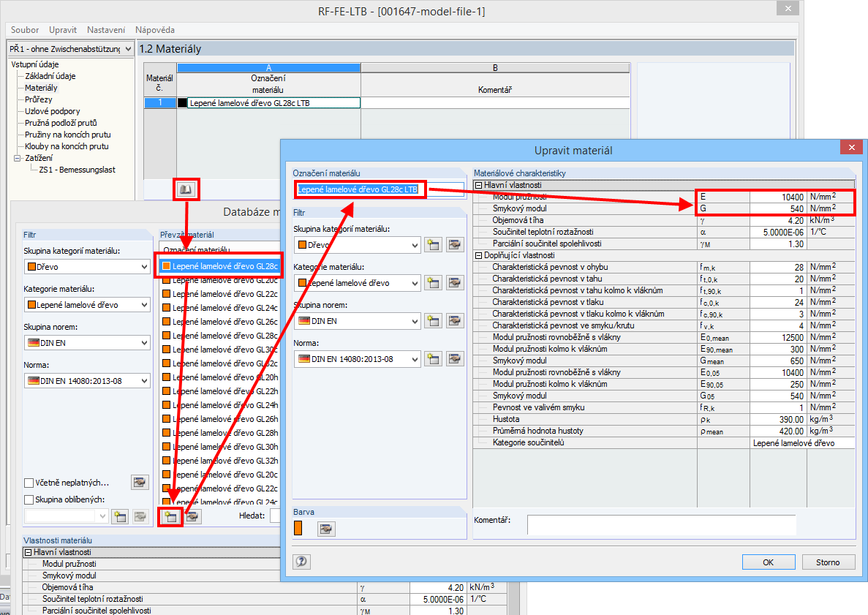Viewport: 868px width, 615px height.
Task: Click the Označení materiálu name field
Action: coord(380,189)
